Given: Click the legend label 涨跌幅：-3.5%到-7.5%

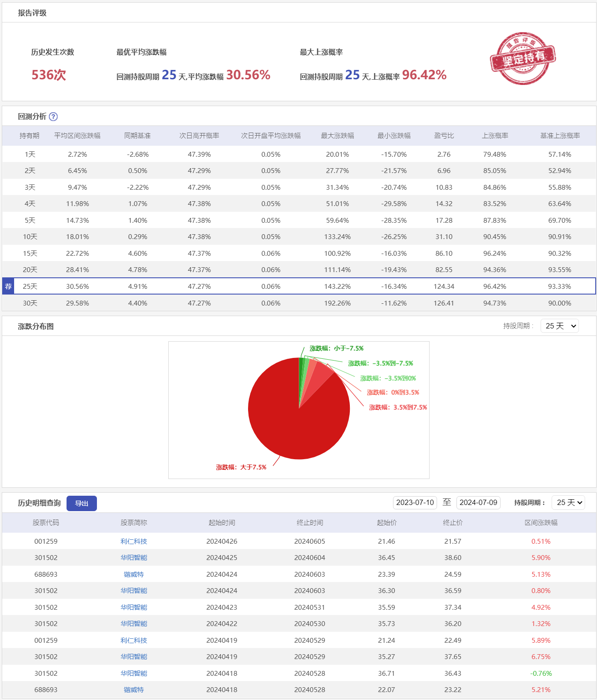Looking at the screenshot, I should point(381,363).
